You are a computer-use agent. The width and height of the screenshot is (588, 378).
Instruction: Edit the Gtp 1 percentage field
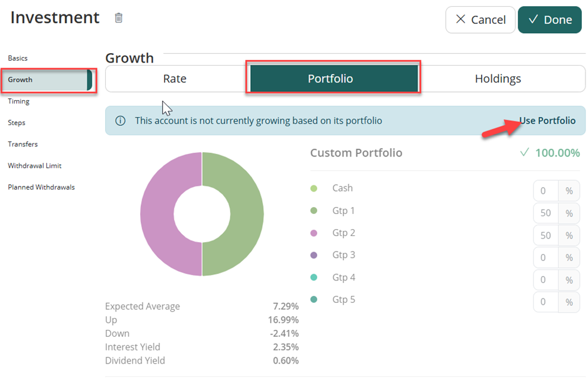(545, 213)
